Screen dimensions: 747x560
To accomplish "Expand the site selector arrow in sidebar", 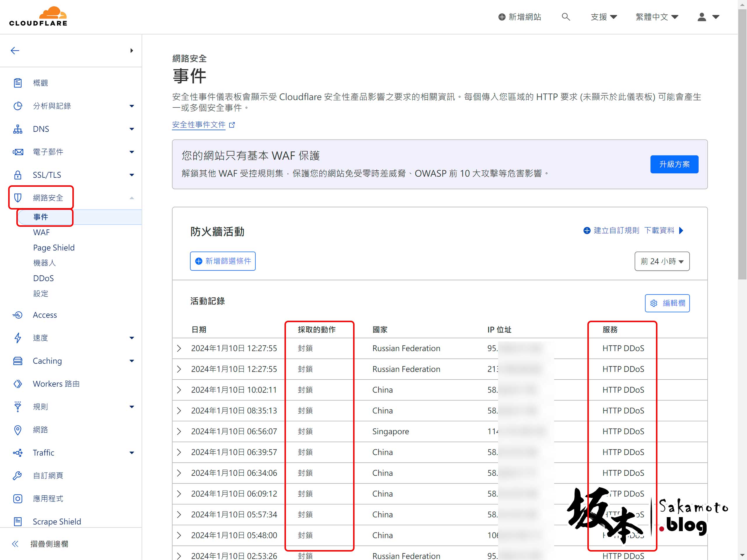I will [132, 51].
